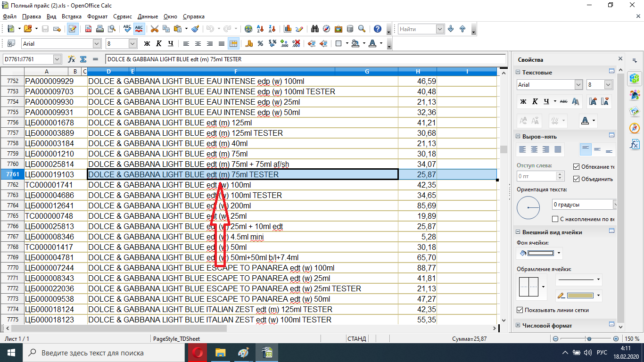Open the Найти search history dropdown
Screen dimensions: 644x362
coord(440,29)
